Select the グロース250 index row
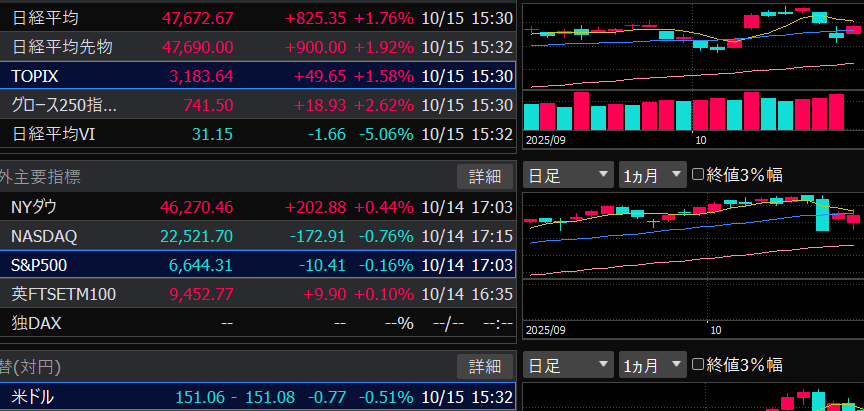The image size is (864, 411). click(257, 105)
